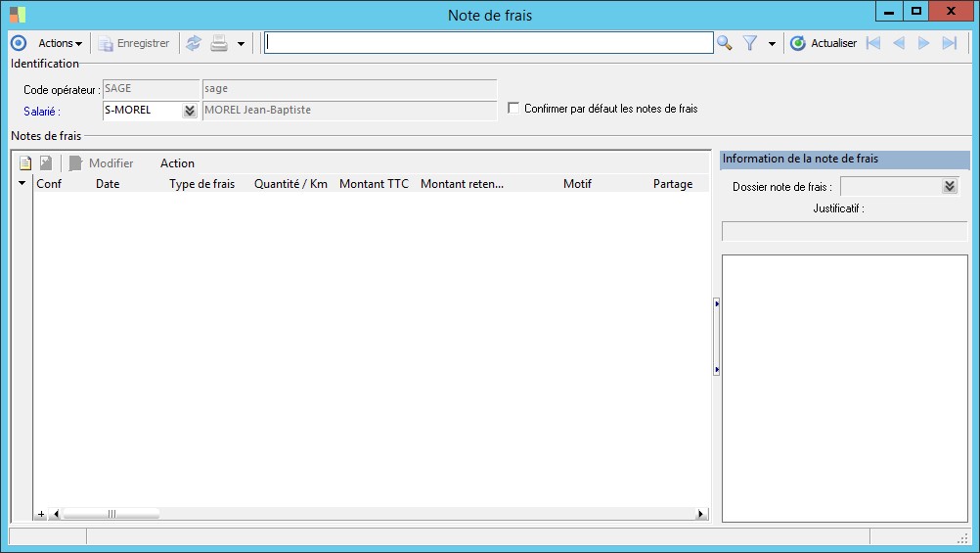Click the Modifier button
This screenshot has width=980, height=553.
click(102, 163)
